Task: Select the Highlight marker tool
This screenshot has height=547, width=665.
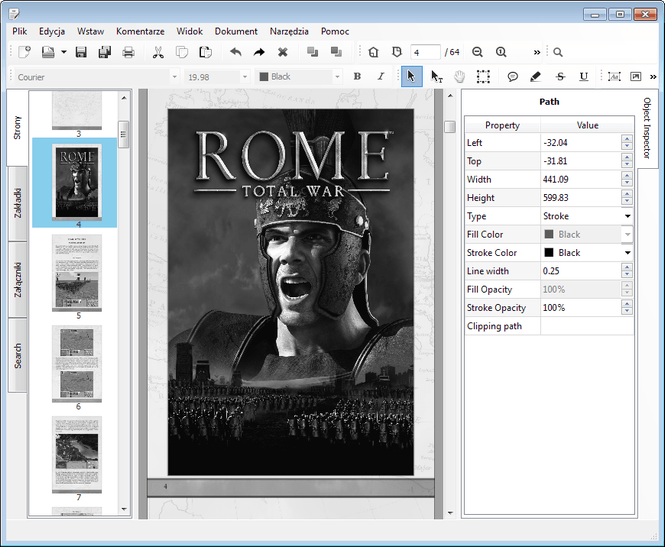Action: tap(536, 76)
